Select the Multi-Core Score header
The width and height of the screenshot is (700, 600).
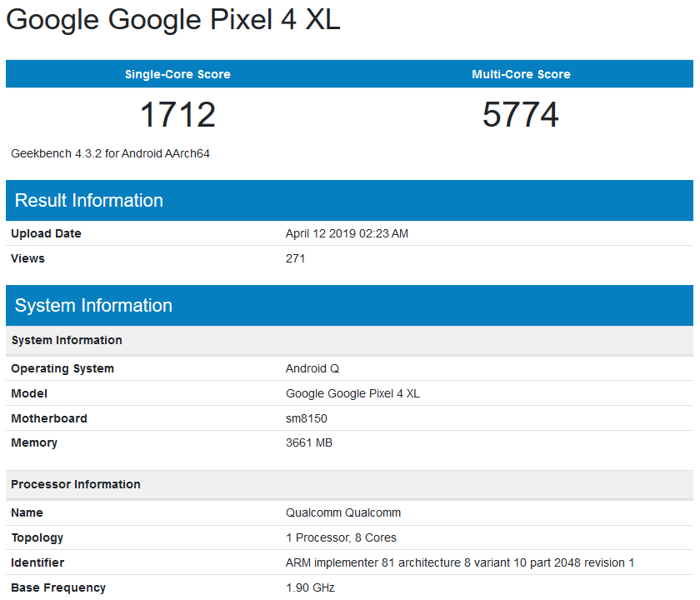(521, 74)
